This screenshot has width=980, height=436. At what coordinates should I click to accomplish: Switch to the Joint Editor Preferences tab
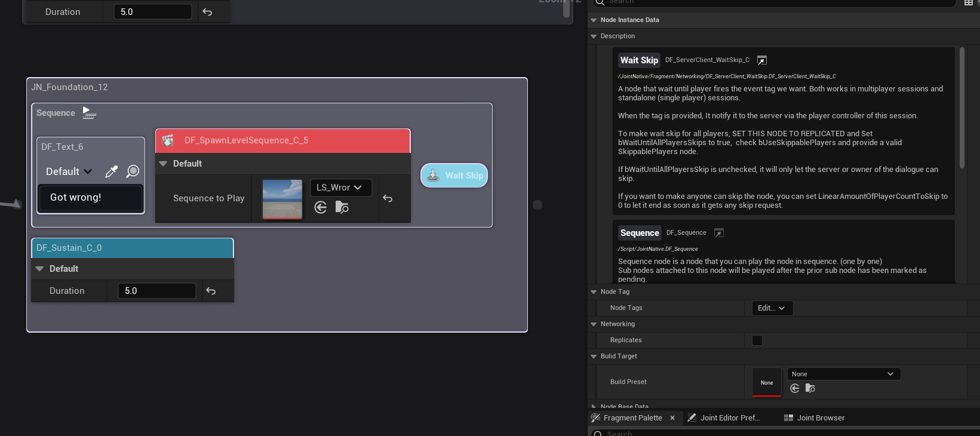(x=724, y=418)
